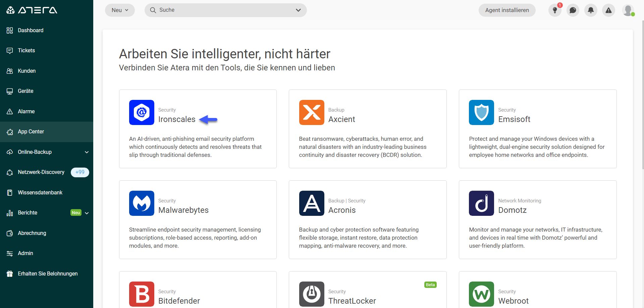Open the lightbulb tips icon
This screenshot has height=308, width=644.
555,10
